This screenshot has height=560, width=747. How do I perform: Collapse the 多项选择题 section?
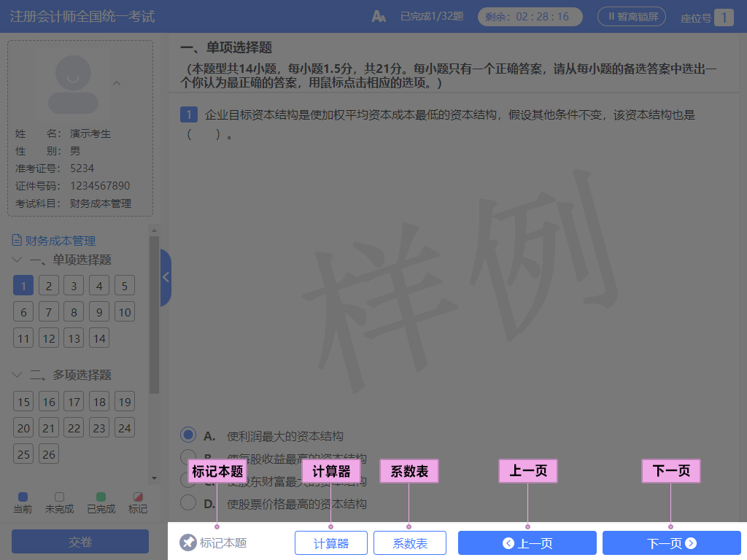[17, 375]
